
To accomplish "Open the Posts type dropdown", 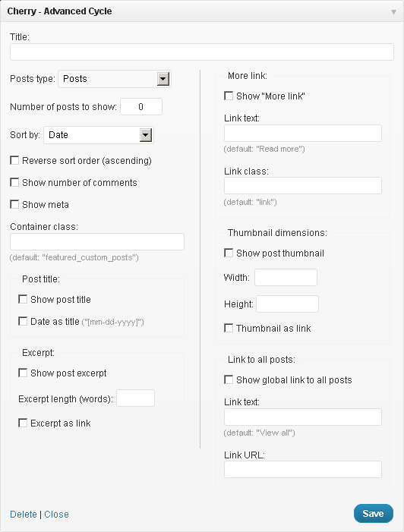I will coord(115,79).
